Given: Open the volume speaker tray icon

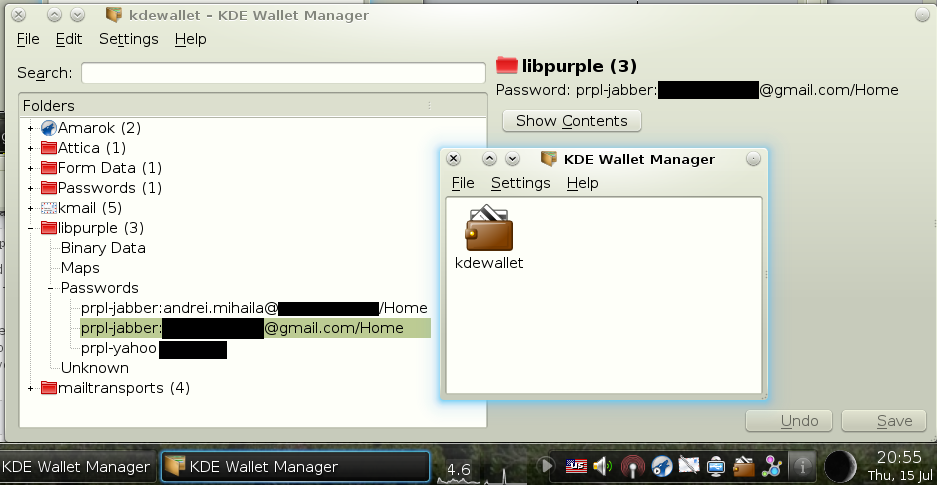Looking at the screenshot, I should (602, 466).
